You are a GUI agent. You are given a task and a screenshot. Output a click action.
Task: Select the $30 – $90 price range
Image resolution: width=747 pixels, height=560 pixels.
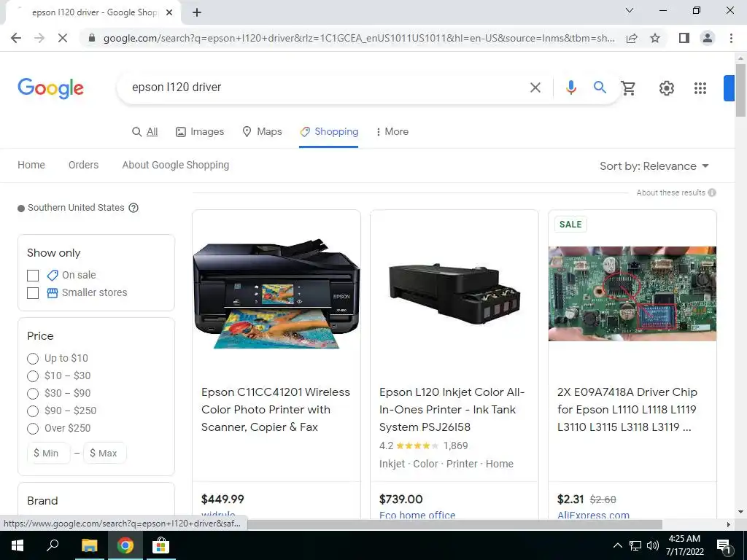pos(33,394)
